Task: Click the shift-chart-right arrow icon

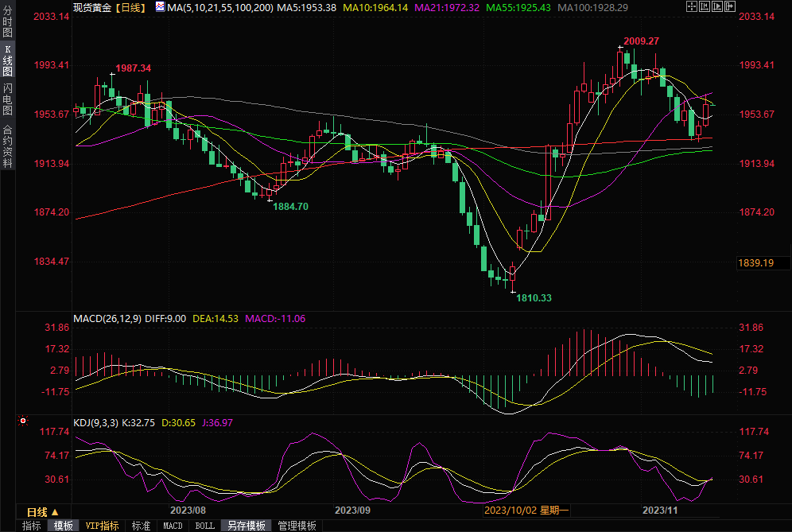Action: [729, 7]
